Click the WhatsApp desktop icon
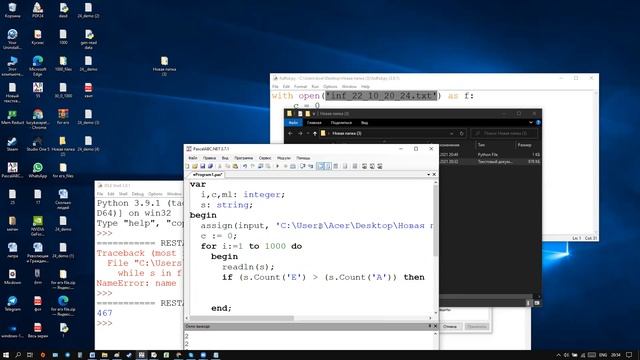 [38, 171]
